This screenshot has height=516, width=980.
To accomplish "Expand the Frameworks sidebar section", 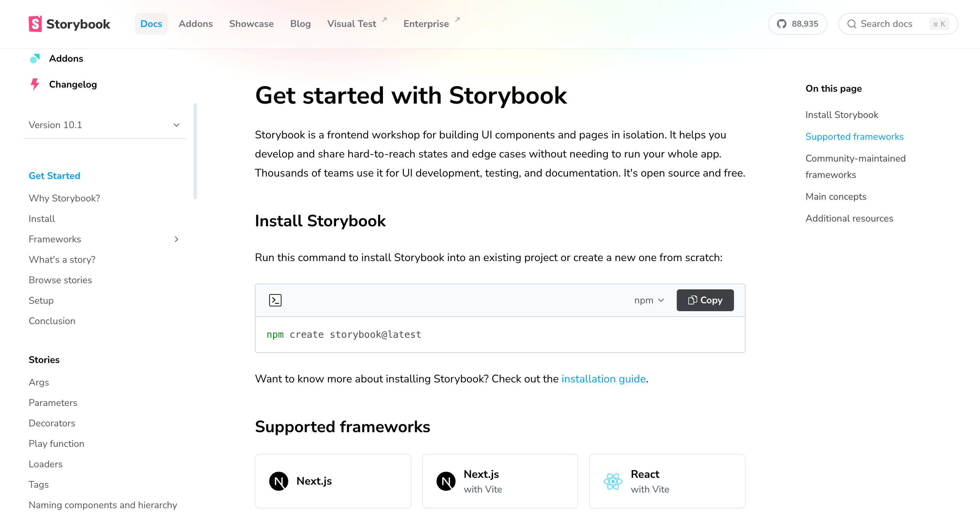I will (177, 239).
